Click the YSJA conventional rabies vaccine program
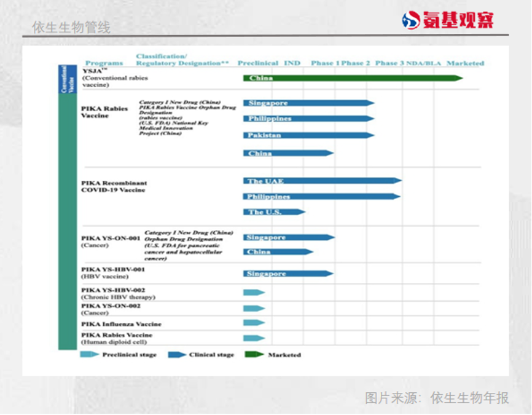The height and width of the screenshot is (415, 532). (115, 77)
